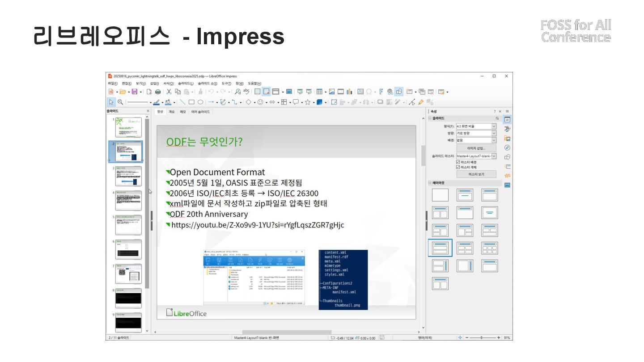Open the Animation star sidebar icon

coord(507,176)
